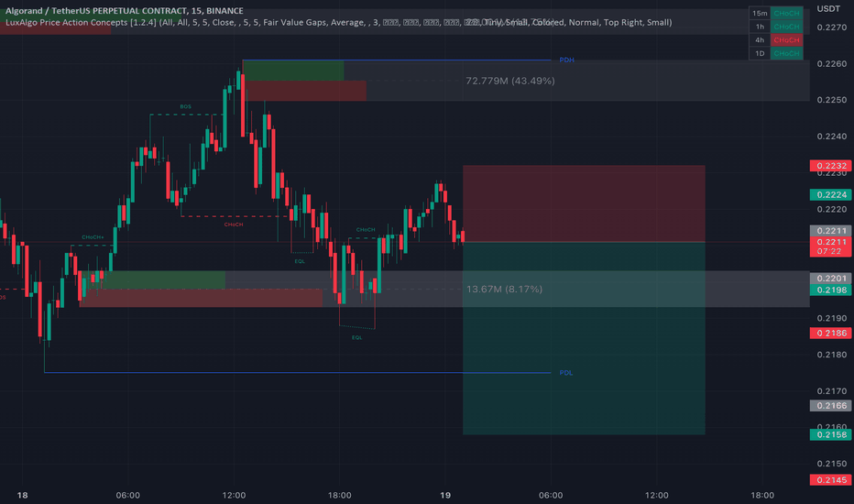The height and width of the screenshot is (504, 854).
Task: Click the gray 0.2201 price label
Action: click(x=830, y=279)
